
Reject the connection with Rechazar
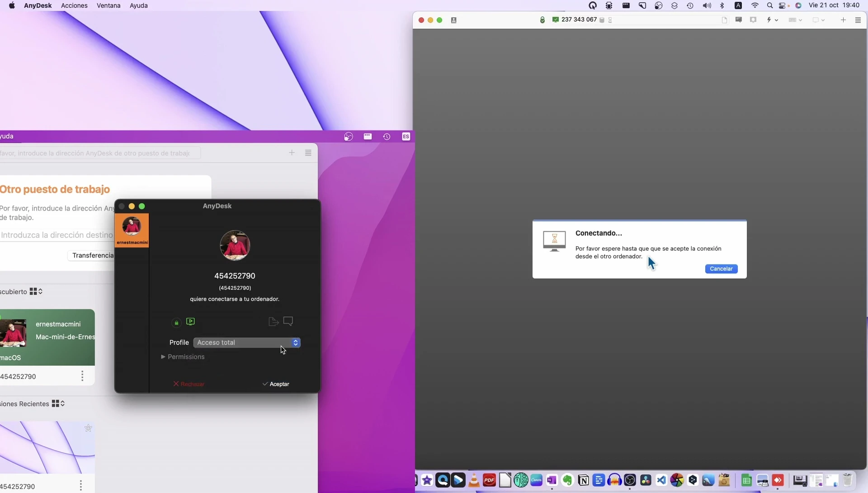pyautogui.click(x=189, y=384)
